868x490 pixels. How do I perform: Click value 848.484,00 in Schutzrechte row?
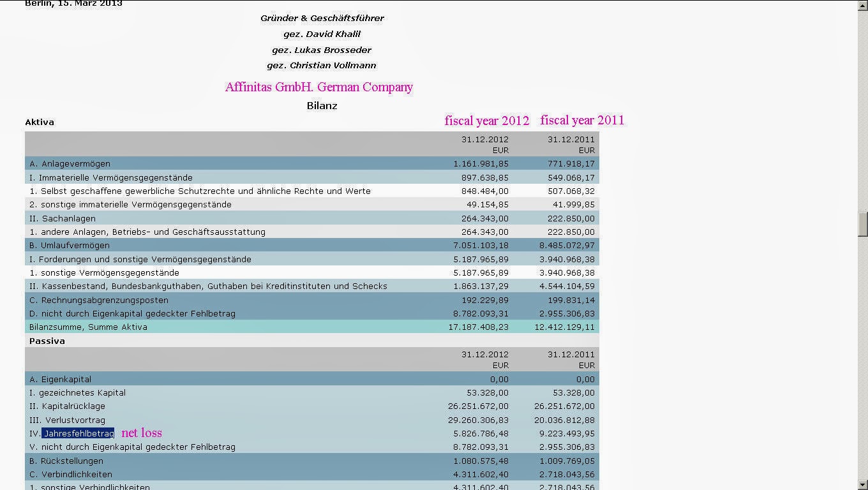485,191
